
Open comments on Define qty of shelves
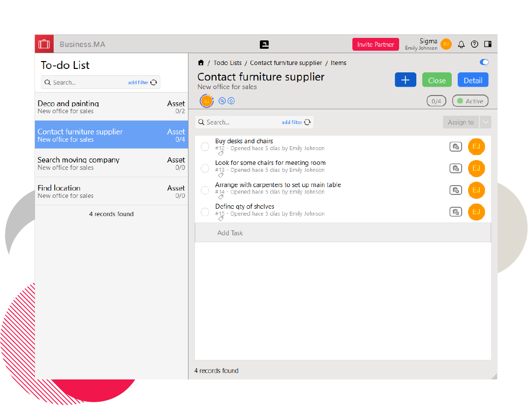tap(456, 212)
